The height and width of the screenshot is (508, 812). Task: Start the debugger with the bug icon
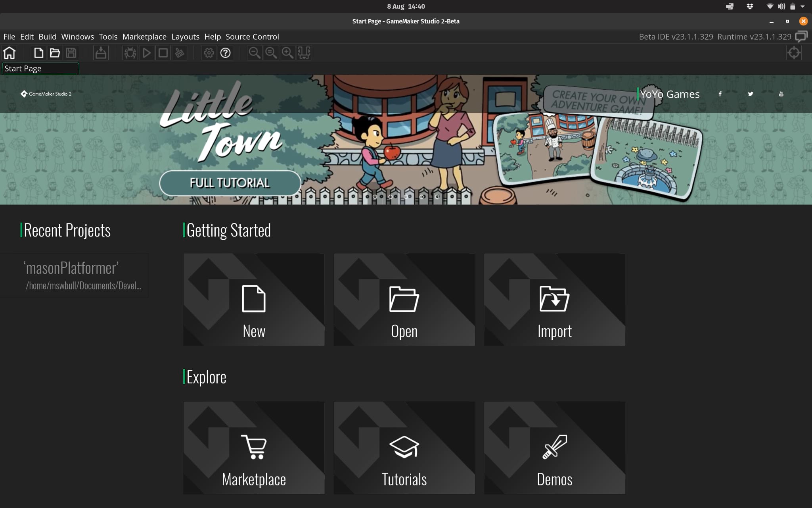[130, 53]
